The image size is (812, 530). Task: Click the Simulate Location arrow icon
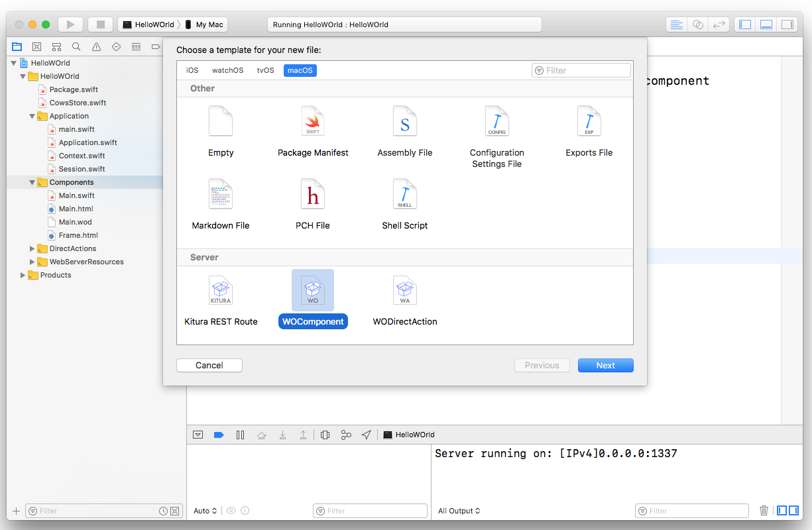pyautogui.click(x=367, y=435)
